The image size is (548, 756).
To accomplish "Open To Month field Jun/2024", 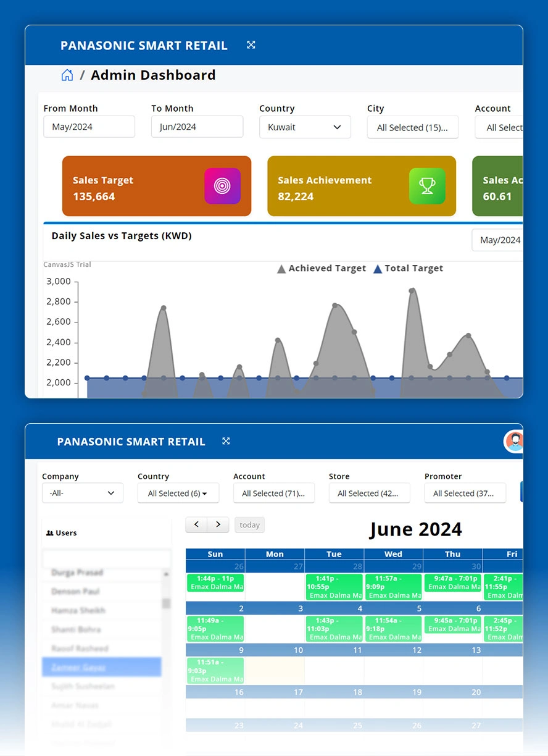I will (x=197, y=127).
